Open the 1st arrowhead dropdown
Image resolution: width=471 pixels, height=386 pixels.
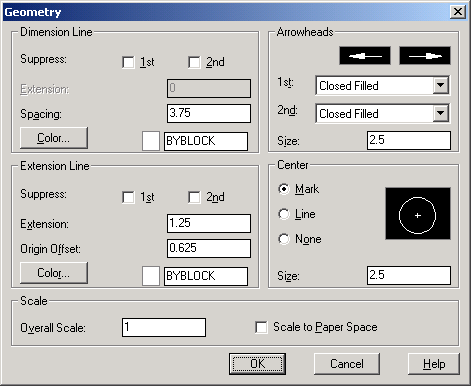(441, 85)
